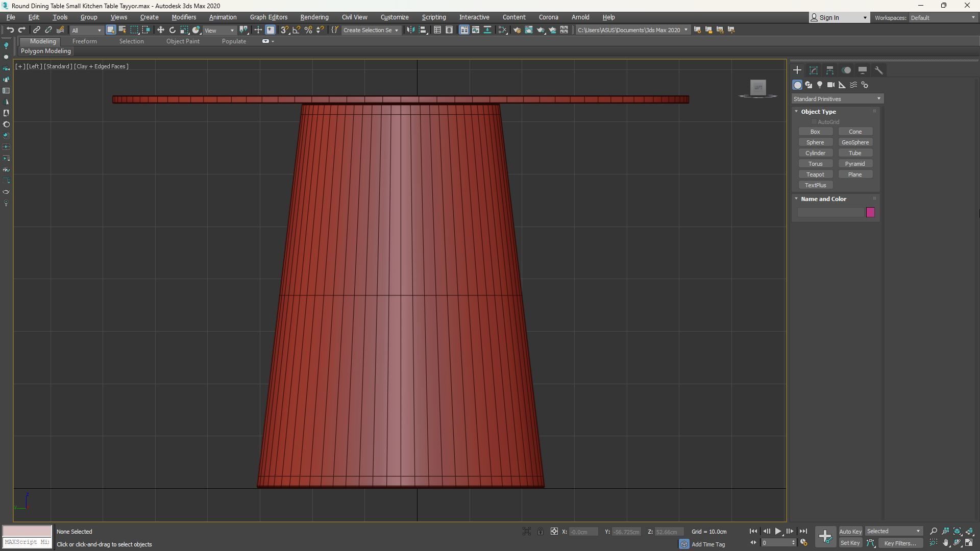Click the Undo arrow icon
This screenshot has height=551, width=980.
pyautogui.click(x=10, y=30)
